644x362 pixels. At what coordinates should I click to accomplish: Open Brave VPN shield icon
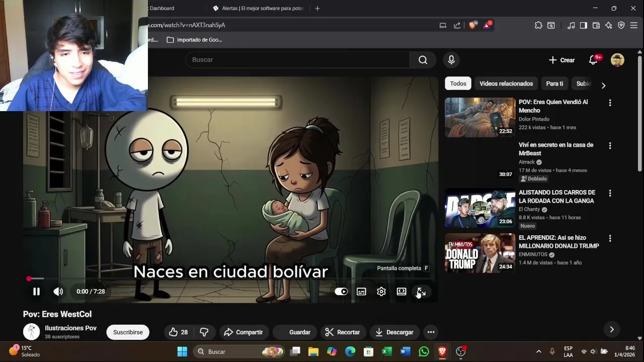[621, 25]
